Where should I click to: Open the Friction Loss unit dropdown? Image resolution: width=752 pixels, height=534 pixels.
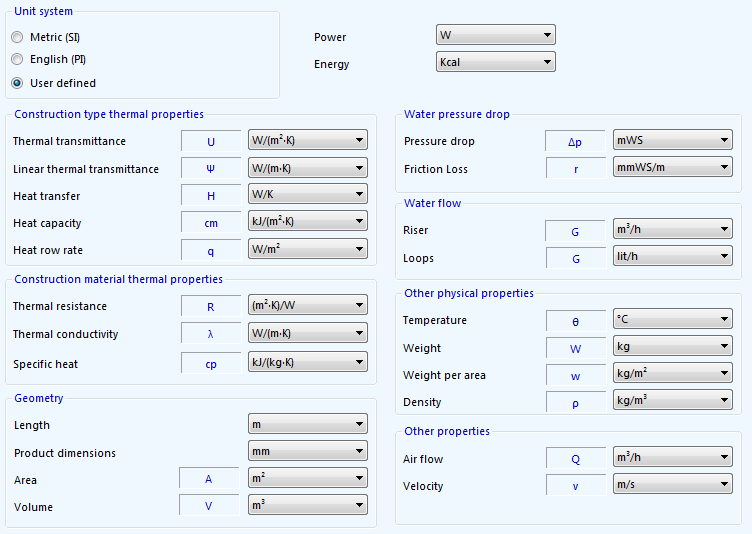point(672,168)
